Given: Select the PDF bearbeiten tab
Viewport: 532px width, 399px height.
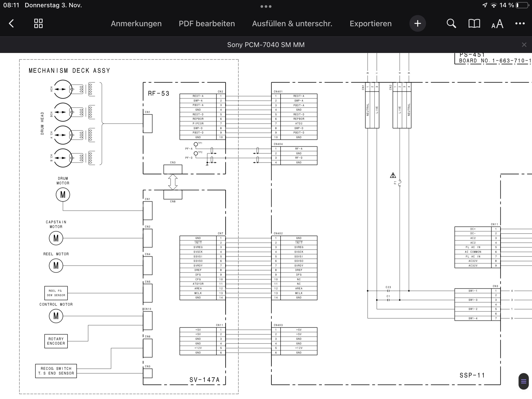Looking at the screenshot, I should (x=207, y=23).
